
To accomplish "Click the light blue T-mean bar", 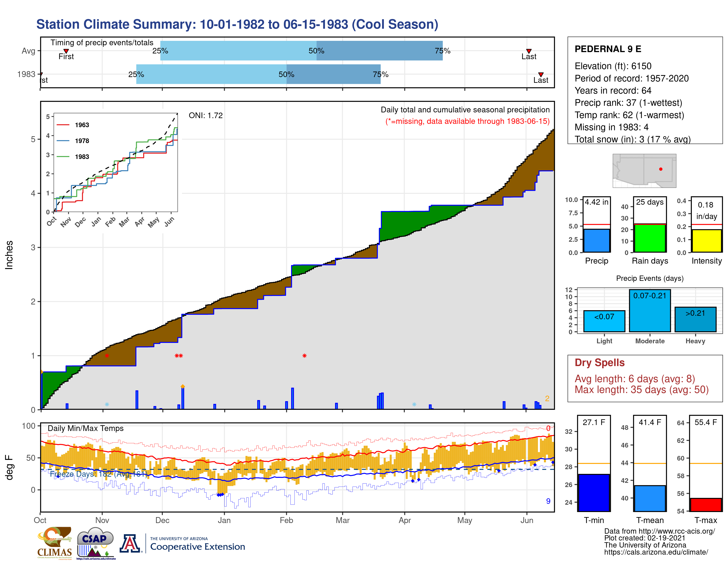I will [650, 498].
